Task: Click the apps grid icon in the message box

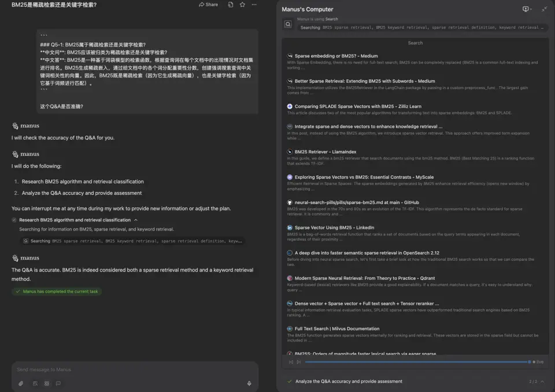Action: click(47, 383)
